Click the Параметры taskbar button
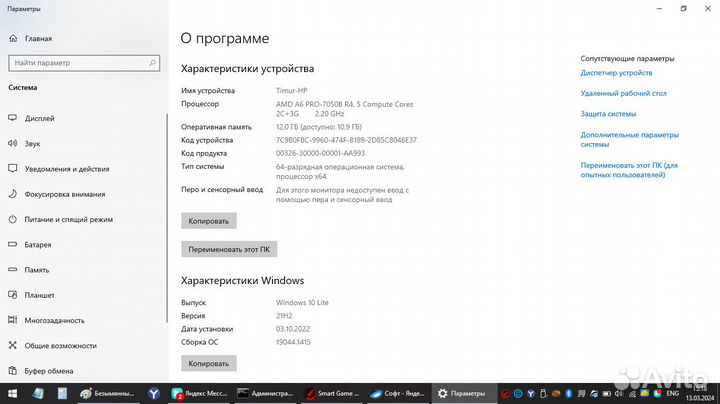 [x=464, y=393]
